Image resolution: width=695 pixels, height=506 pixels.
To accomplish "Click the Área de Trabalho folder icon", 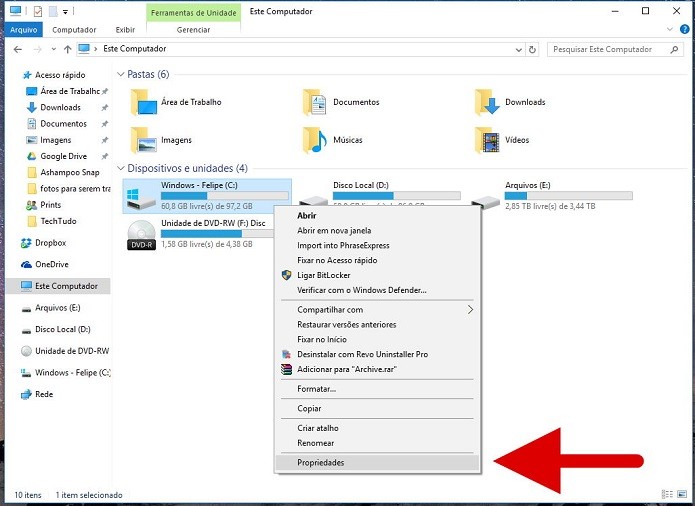I will coord(144,102).
